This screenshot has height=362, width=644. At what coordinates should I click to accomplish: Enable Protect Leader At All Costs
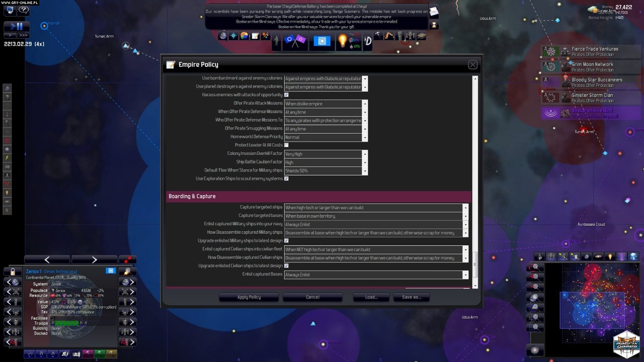coord(286,145)
